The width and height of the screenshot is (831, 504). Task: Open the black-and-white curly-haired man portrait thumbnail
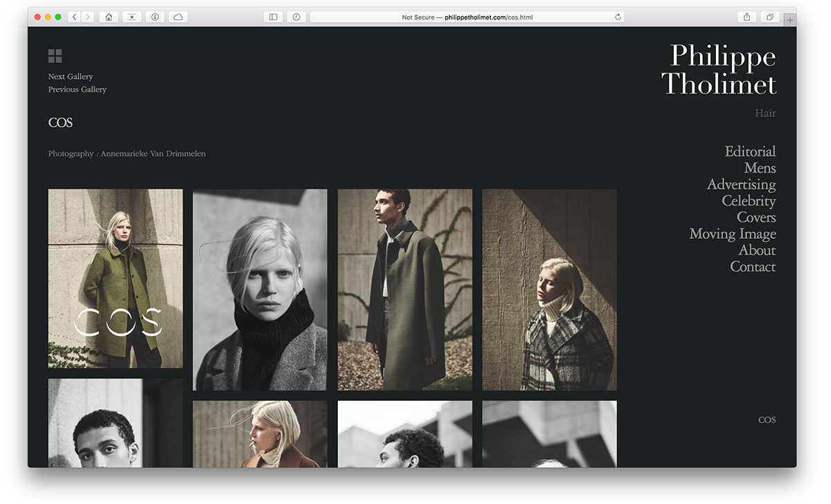coord(116,423)
